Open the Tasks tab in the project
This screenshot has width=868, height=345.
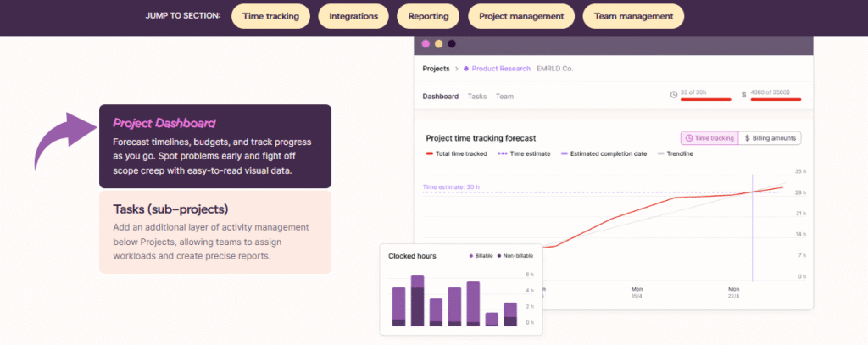coord(477,97)
